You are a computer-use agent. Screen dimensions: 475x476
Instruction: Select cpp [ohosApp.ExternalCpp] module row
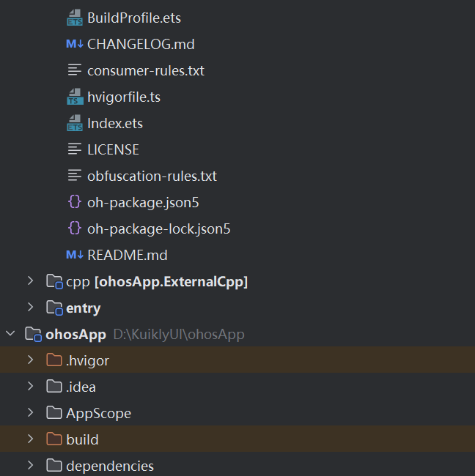pos(157,282)
